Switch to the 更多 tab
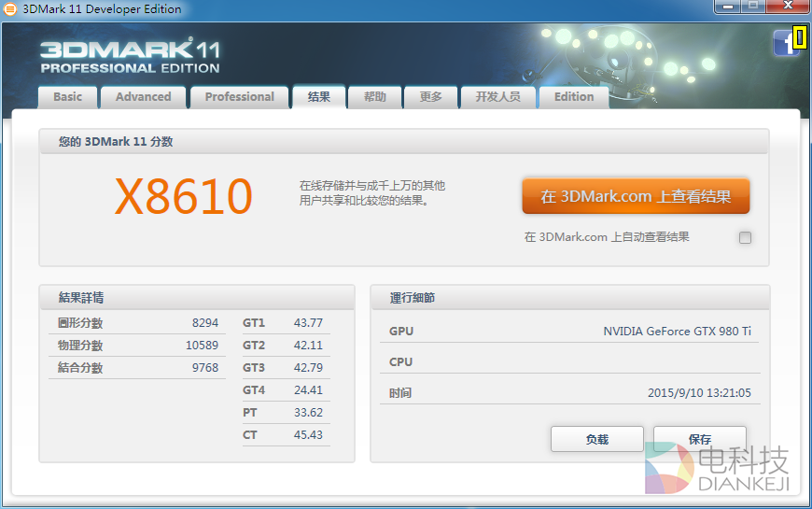The image size is (812, 509). click(431, 97)
